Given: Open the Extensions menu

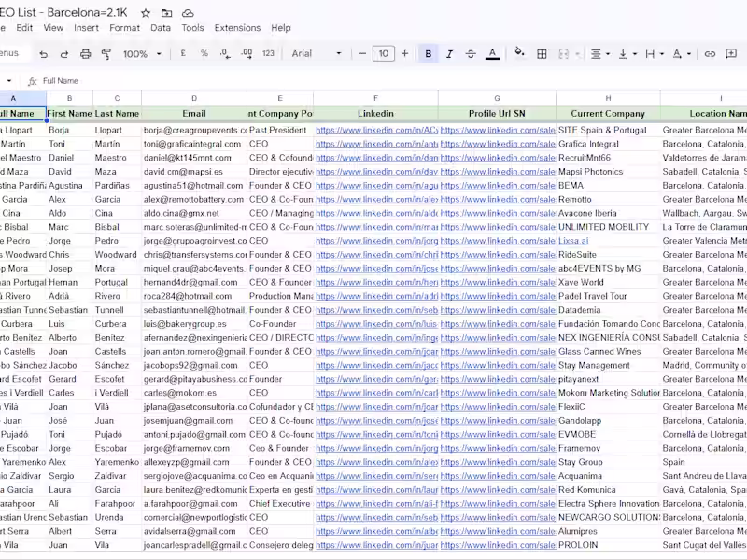Looking at the screenshot, I should 237,28.
